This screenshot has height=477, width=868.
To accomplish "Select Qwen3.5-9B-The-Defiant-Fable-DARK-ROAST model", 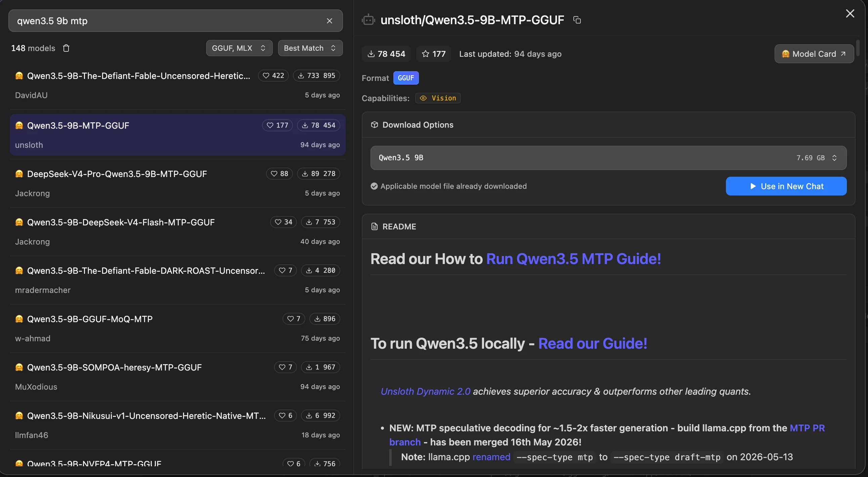I will [178, 280].
